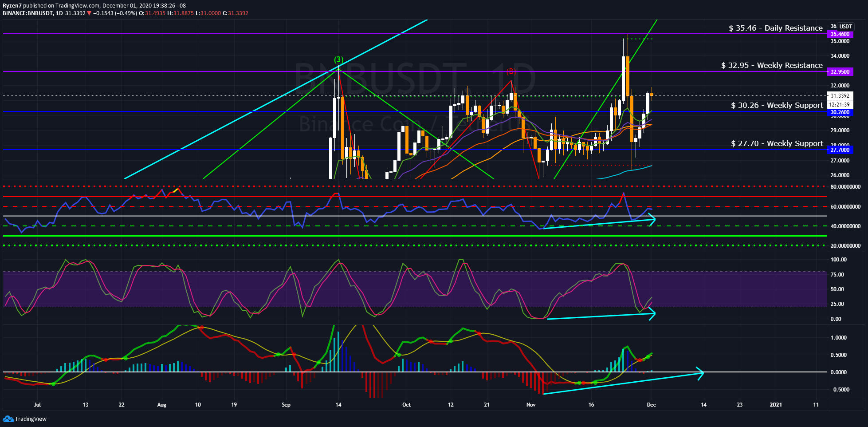Click the 32.0000 price axis value
The image size is (868, 427).
tap(840, 86)
